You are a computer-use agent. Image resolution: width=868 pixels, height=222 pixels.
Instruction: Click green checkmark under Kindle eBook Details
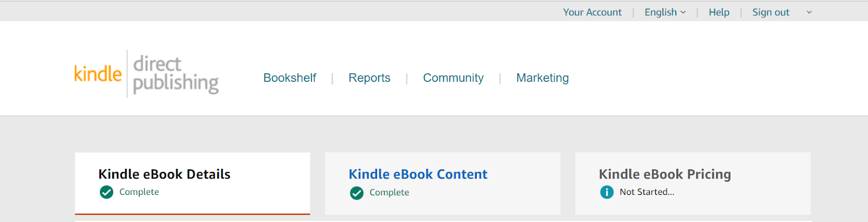click(x=107, y=192)
